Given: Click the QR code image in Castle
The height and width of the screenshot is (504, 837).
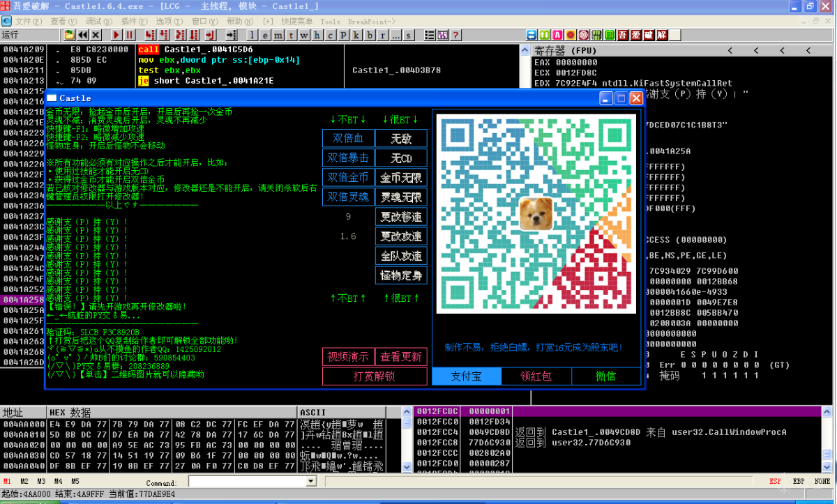Looking at the screenshot, I should 536,213.
